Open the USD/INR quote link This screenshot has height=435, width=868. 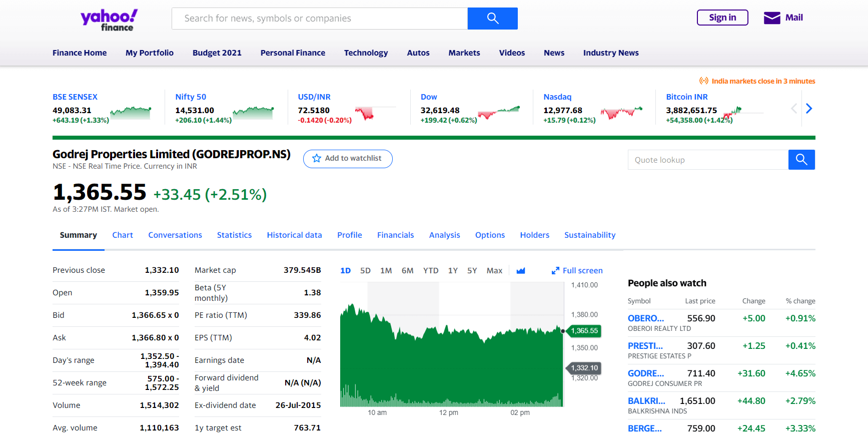314,97
